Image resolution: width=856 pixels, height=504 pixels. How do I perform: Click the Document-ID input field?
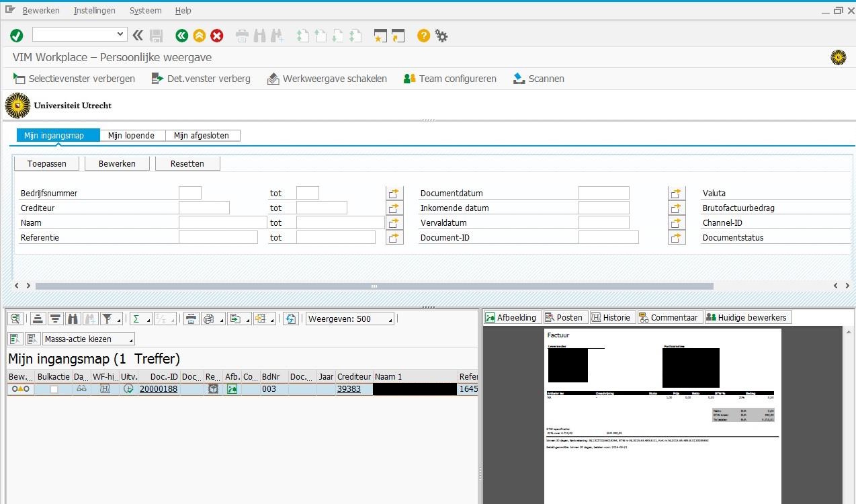coord(609,237)
